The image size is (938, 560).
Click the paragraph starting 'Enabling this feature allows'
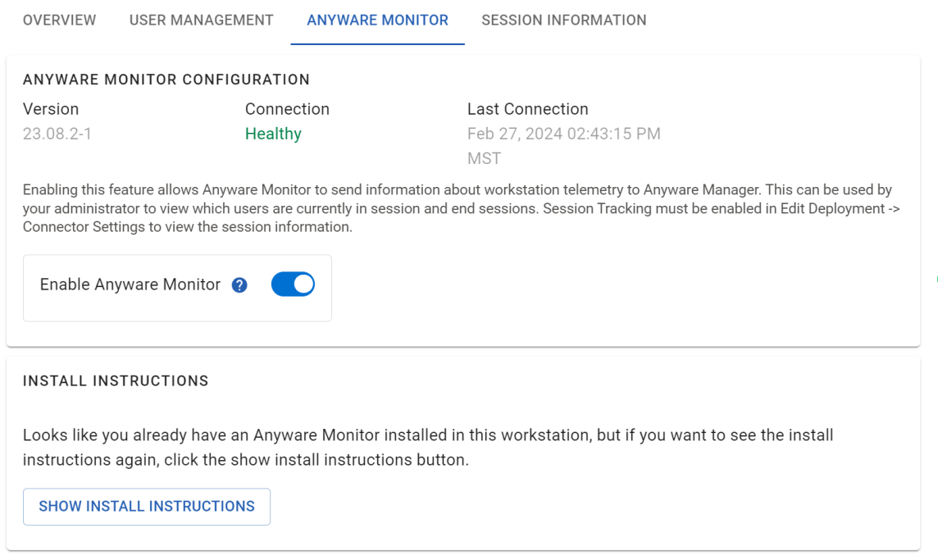pos(462,208)
